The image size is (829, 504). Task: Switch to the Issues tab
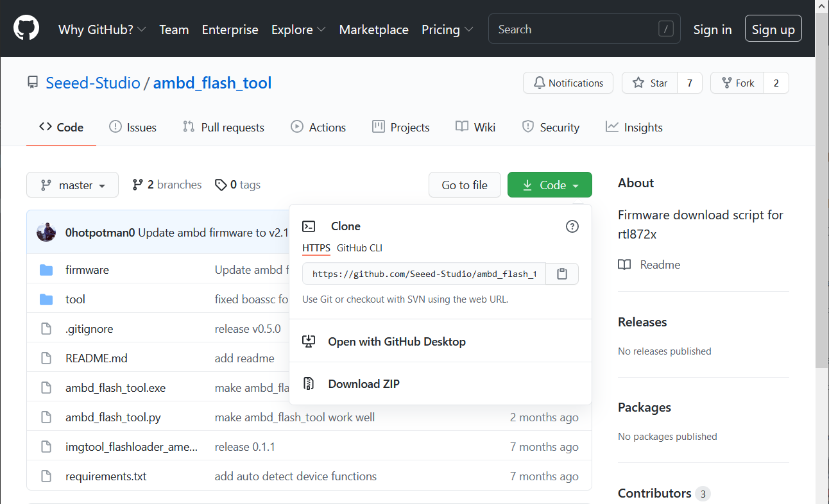click(x=133, y=127)
